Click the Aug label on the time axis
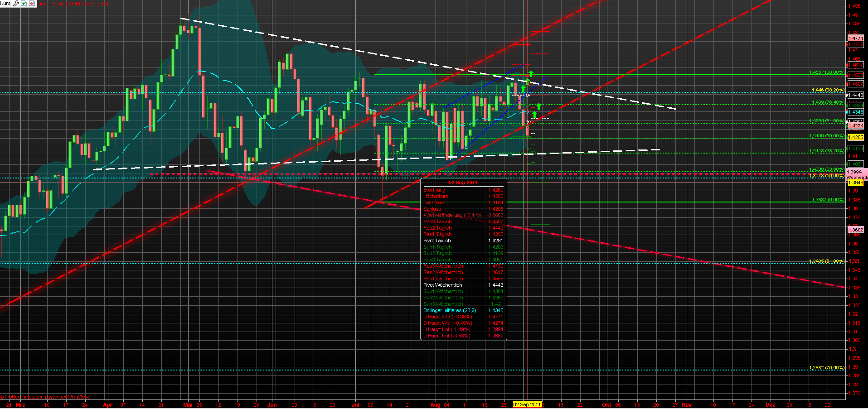The height and width of the screenshot is (409, 868). (434, 405)
